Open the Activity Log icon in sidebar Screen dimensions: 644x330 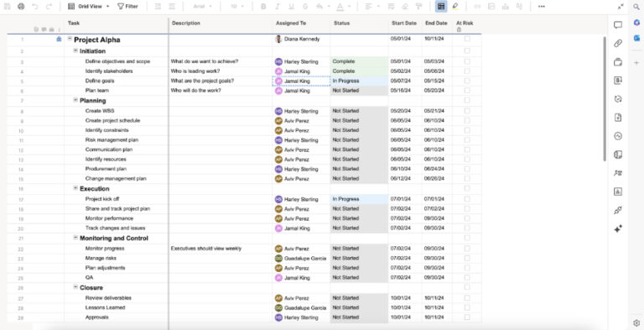[618, 136]
